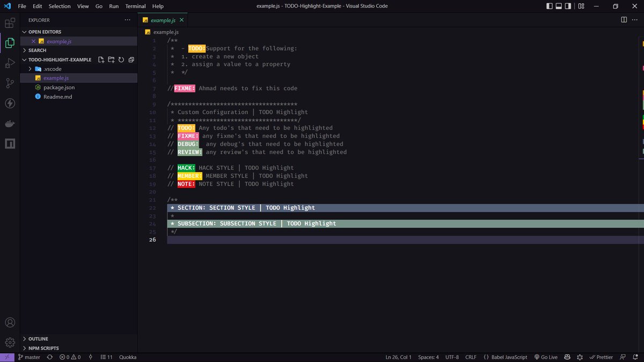The height and width of the screenshot is (362, 644).
Task: Synchronize changes in the status bar
Action: click(50, 357)
